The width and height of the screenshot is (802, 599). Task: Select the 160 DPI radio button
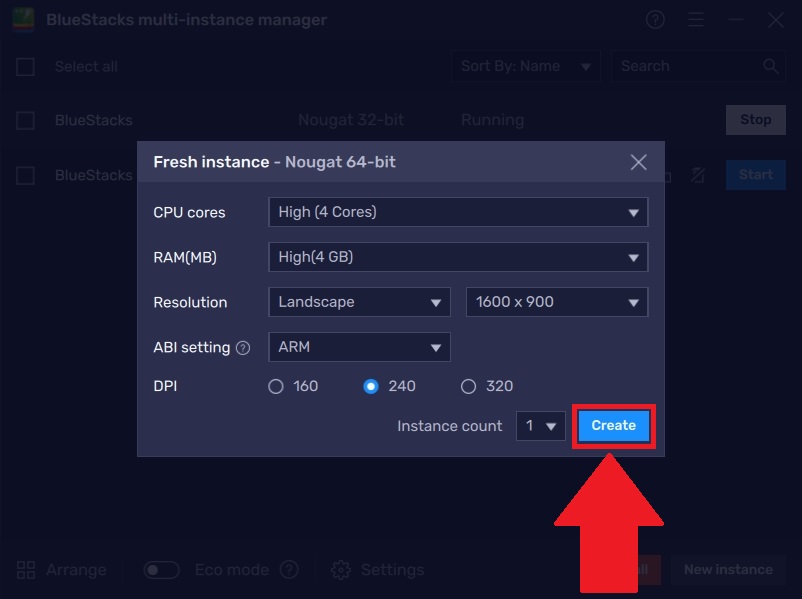(x=276, y=386)
